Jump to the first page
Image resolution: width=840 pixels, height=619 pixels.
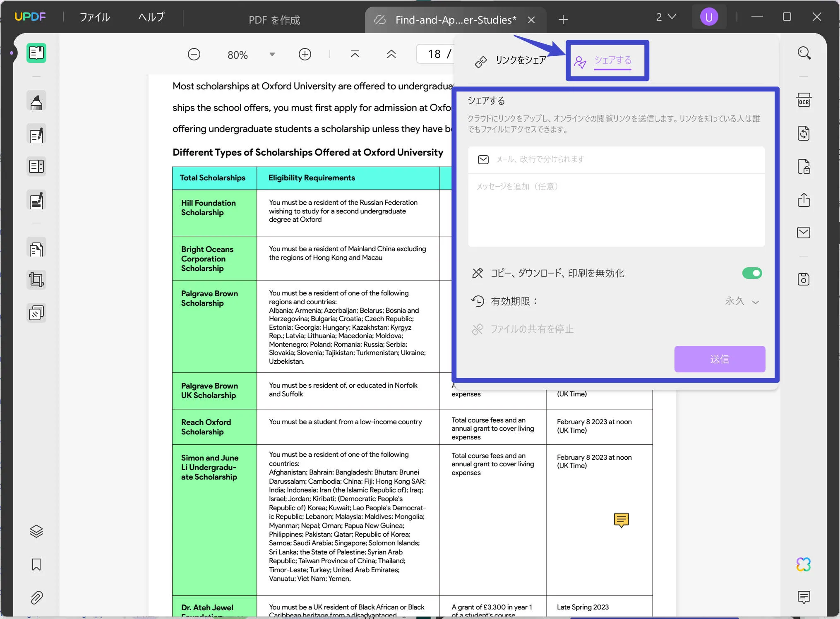coord(355,54)
